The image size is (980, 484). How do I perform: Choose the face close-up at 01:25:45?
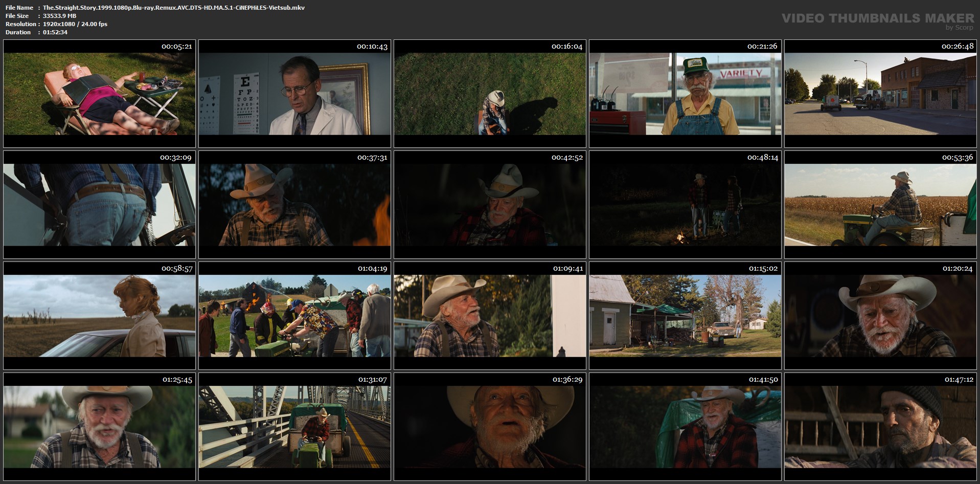tap(99, 427)
